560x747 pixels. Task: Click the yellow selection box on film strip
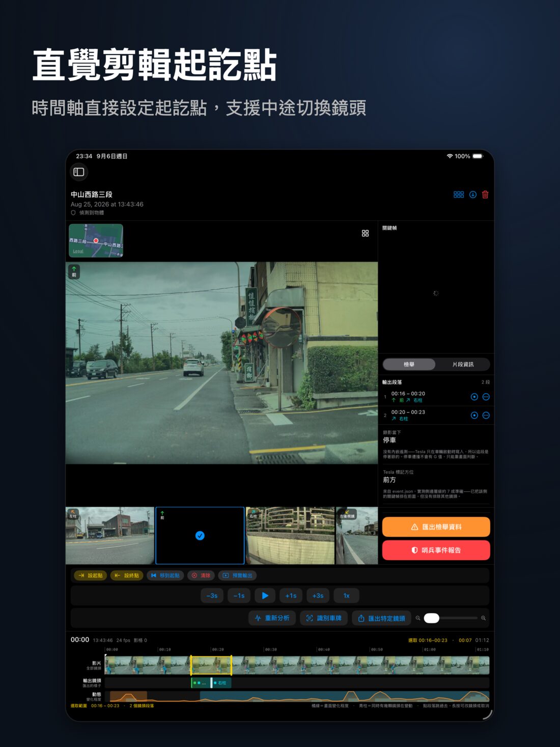(211, 665)
